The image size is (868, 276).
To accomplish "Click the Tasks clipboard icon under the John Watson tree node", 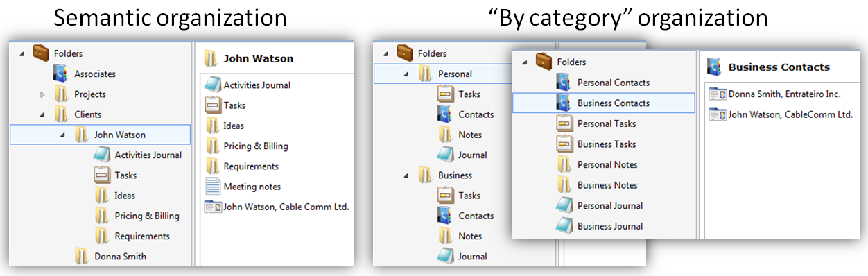I will point(102,175).
